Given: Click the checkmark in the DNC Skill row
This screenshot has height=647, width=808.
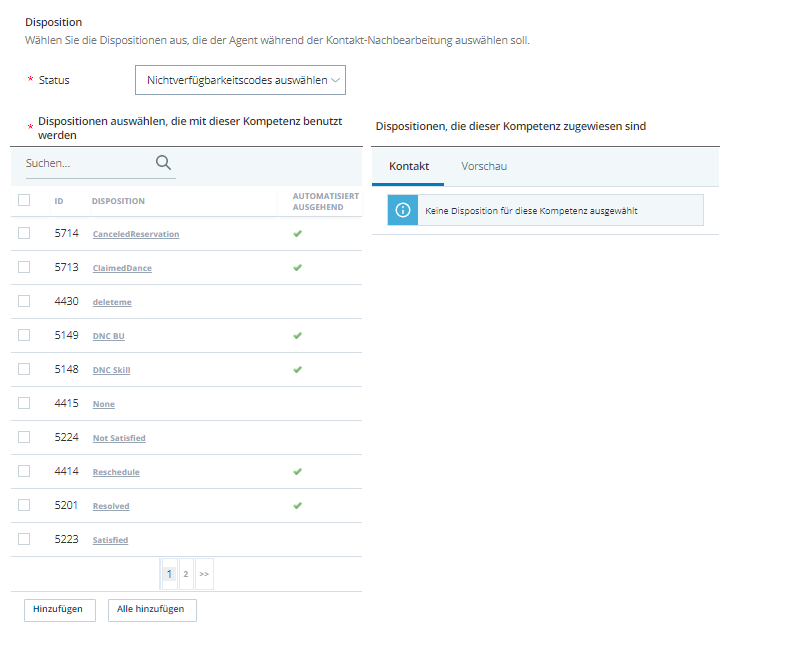Looking at the screenshot, I should (297, 370).
